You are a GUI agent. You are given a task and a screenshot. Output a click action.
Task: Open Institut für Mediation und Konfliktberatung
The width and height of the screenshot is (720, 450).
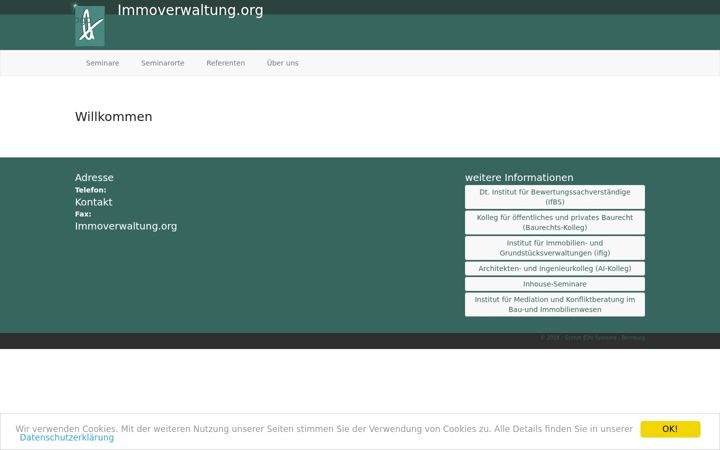point(555,304)
